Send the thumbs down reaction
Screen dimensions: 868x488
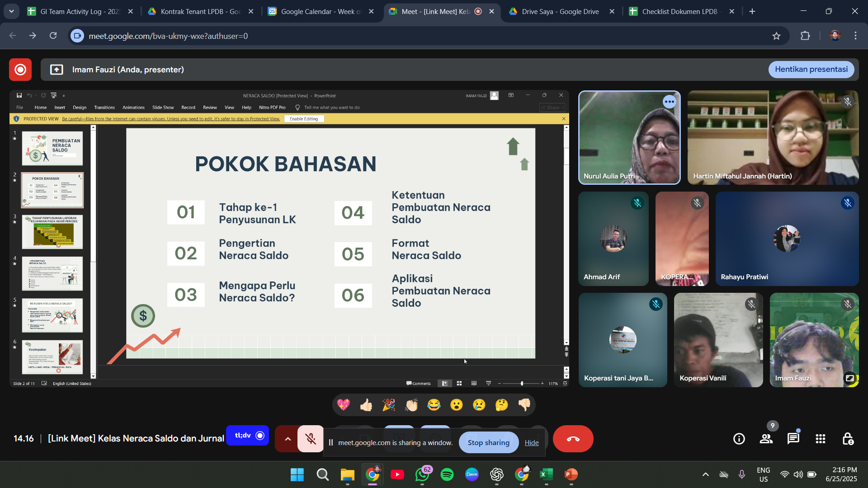(524, 405)
